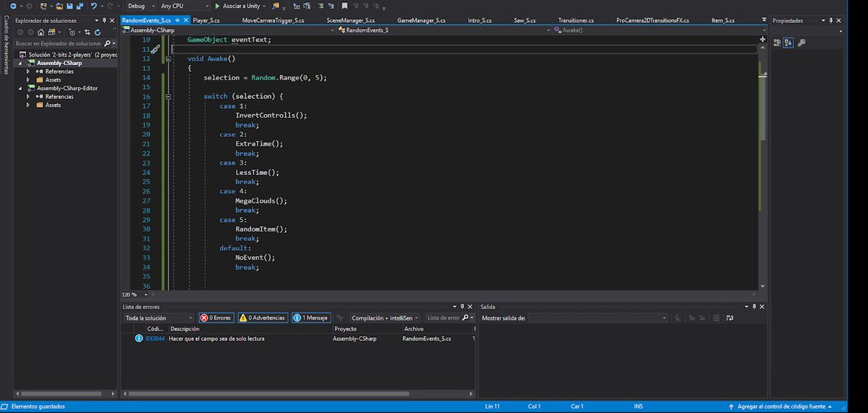The width and height of the screenshot is (868, 413).
Task: Pin the Explorador de soluciones panel
Action: [x=104, y=21]
